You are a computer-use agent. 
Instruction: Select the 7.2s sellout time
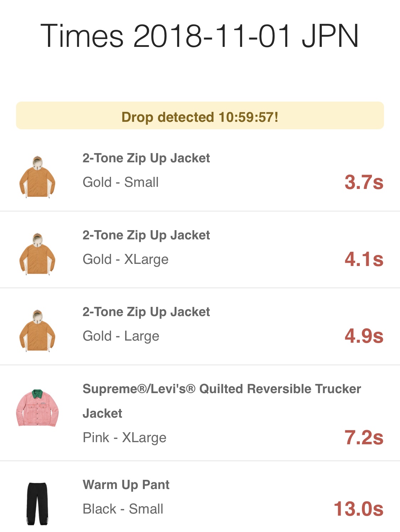(364, 438)
